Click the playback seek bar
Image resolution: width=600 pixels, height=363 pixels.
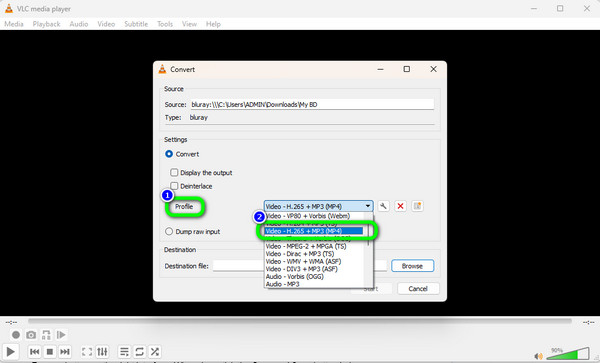(300, 321)
